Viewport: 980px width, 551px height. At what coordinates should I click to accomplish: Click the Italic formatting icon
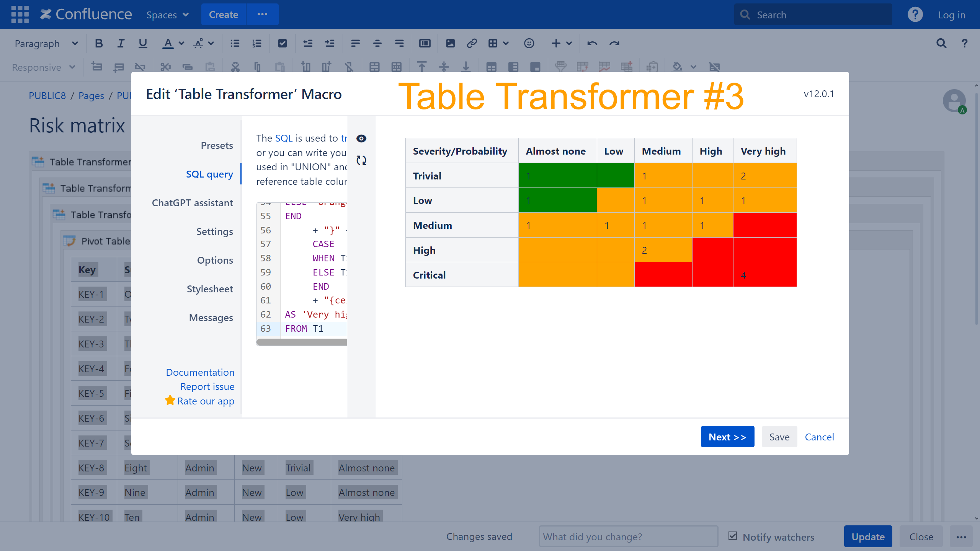121,44
